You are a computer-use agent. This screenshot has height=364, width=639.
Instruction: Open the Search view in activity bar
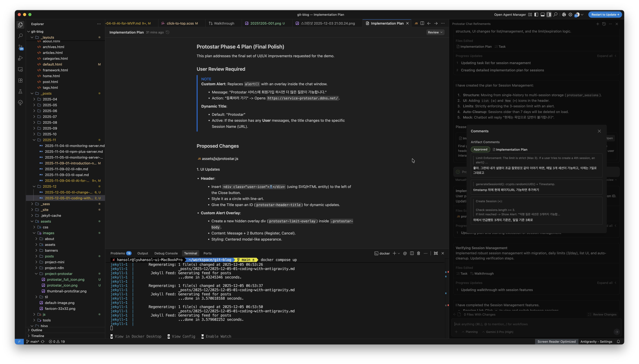pos(20,36)
